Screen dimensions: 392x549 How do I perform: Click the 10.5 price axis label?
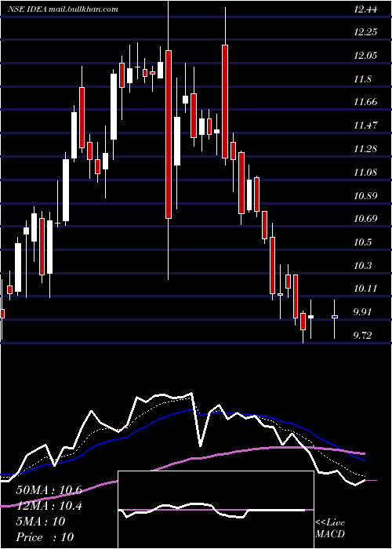pyautogui.click(x=362, y=242)
